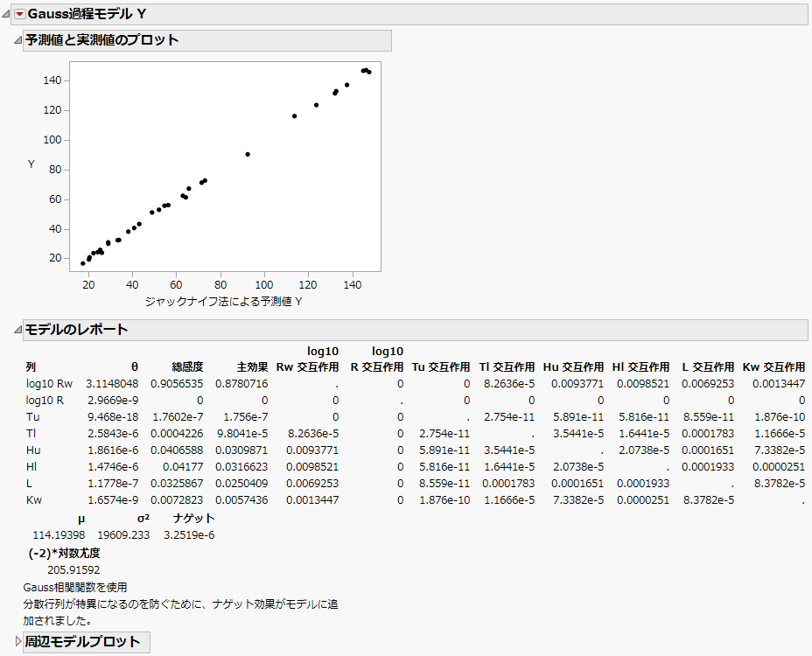Image resolution: width=812 pixels, height=656 pixels.
Task: Select the 主効果 column header
Action: (x=252, y=367)
